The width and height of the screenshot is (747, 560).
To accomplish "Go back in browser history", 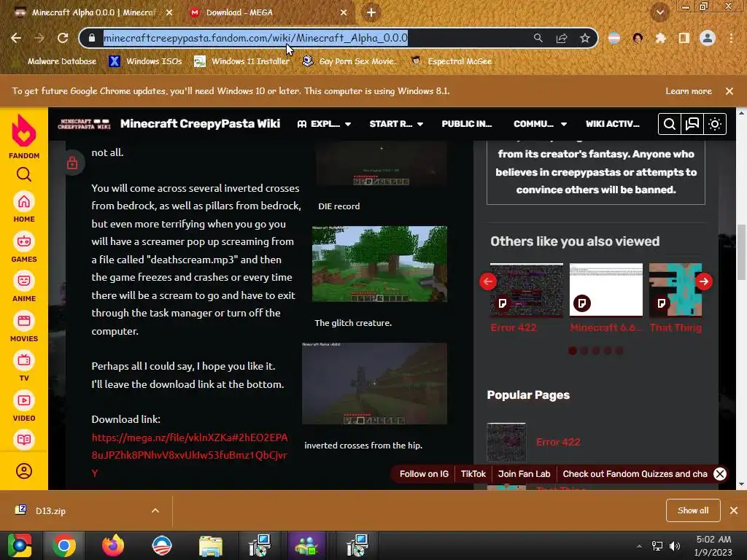I will point(16,38).
